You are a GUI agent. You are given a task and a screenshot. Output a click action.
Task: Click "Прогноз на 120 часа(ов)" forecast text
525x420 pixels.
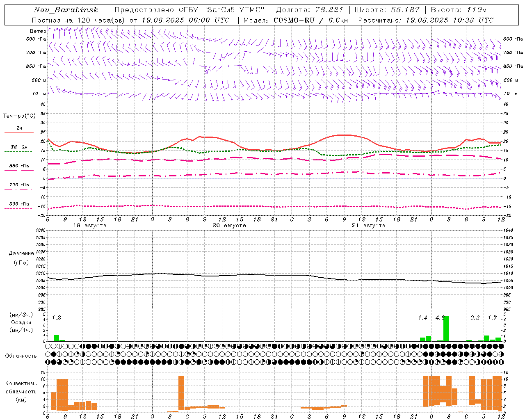pyautogui.click(x=79, y=20)
